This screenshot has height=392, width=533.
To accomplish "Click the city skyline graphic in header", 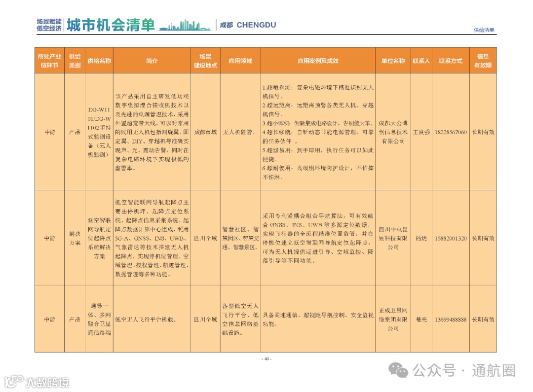I will 185,26.
